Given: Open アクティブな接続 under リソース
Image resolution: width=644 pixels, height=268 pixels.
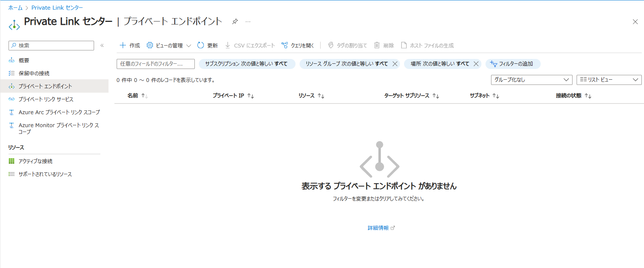Looking at the screenshot, I should 35,161.
